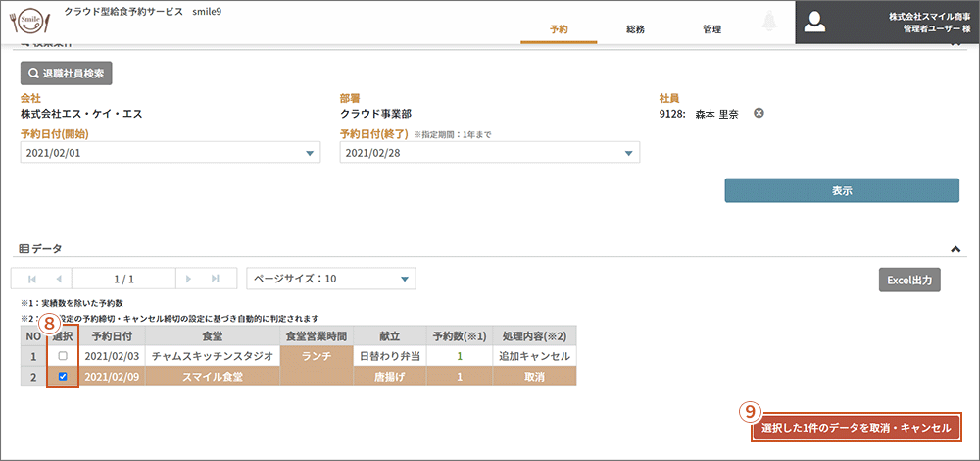
Task: Click the Smile logo icon
Action: click(29, 22)
